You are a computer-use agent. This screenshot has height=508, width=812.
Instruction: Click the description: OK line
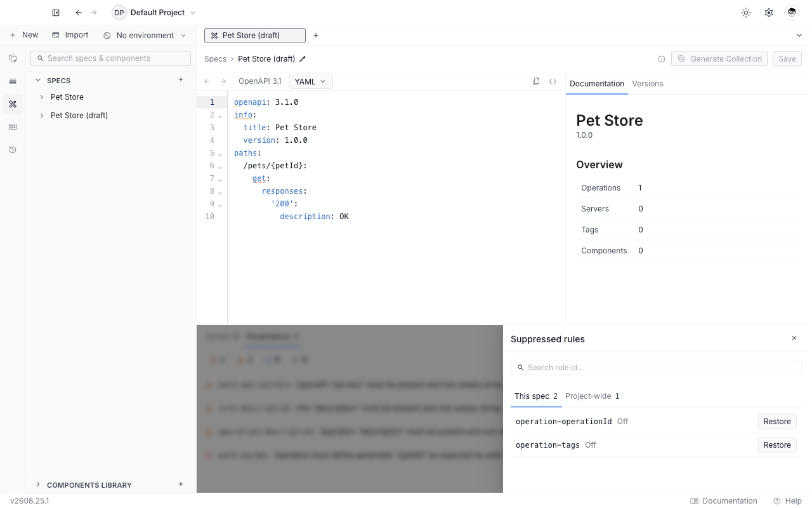(314, 217)
